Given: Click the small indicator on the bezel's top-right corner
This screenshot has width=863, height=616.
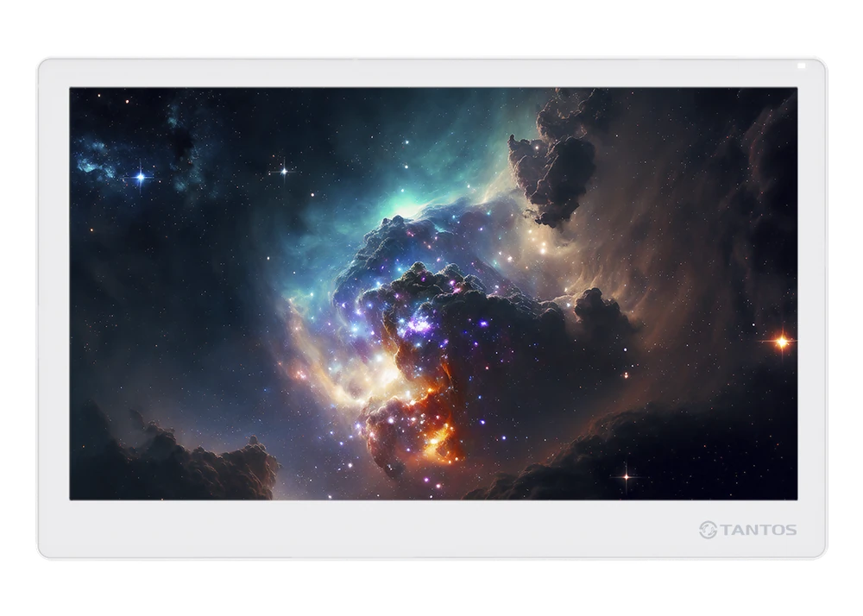Looking at the screenshot, I should tap(802, 66).
